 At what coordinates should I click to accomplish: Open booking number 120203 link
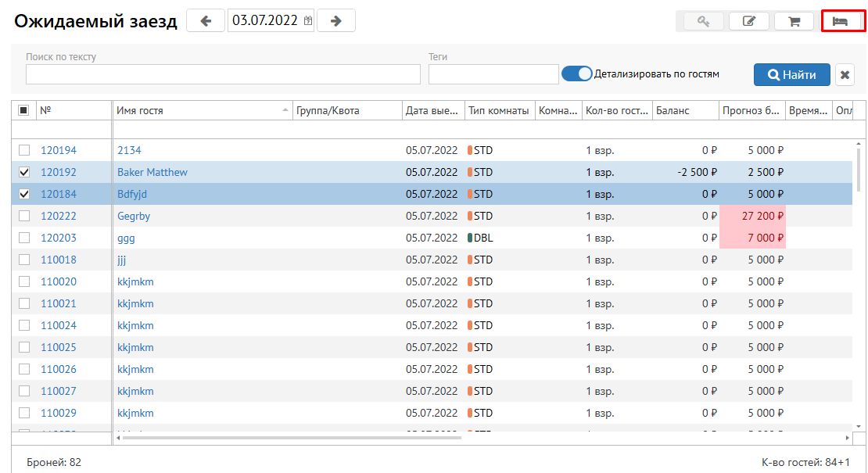[59, 238]
